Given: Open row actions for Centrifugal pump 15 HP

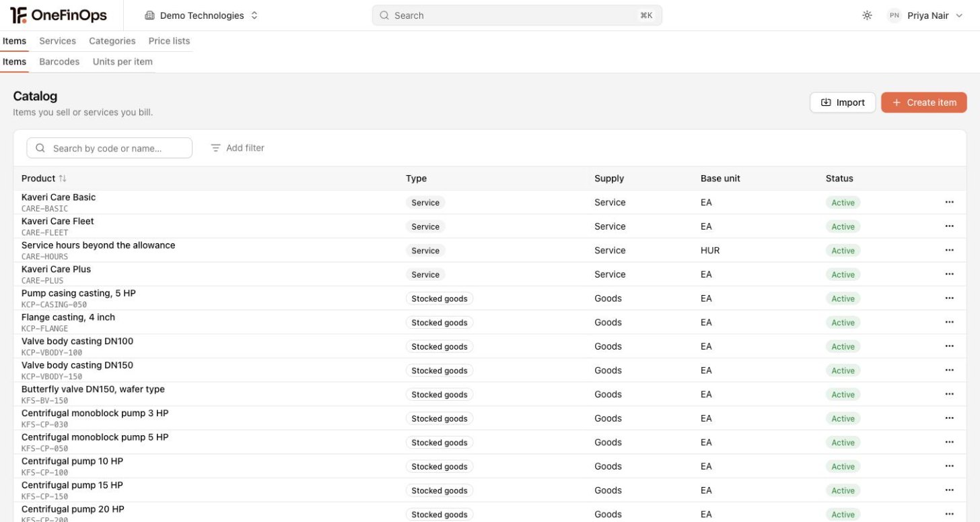Looking at the screenshot, I should 949,490.
